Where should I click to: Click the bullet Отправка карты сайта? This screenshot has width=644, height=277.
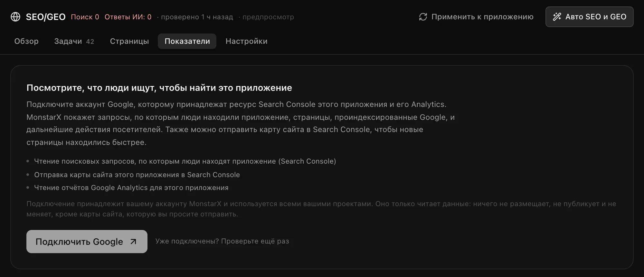[x=137, y=175]
